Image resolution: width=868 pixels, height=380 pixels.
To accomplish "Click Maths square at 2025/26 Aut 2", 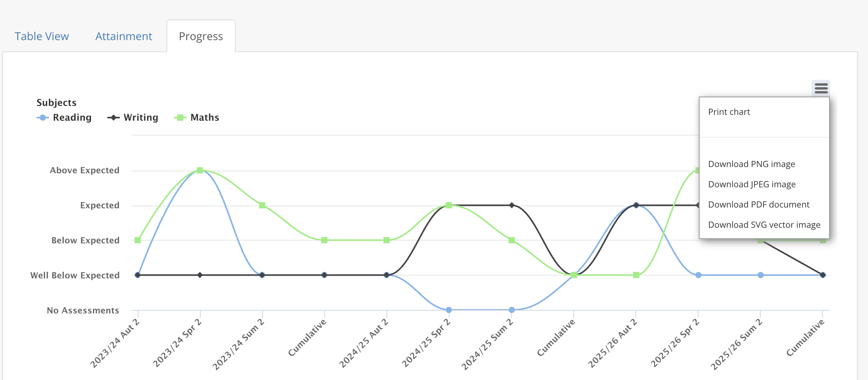I will (x=636, y=275).
